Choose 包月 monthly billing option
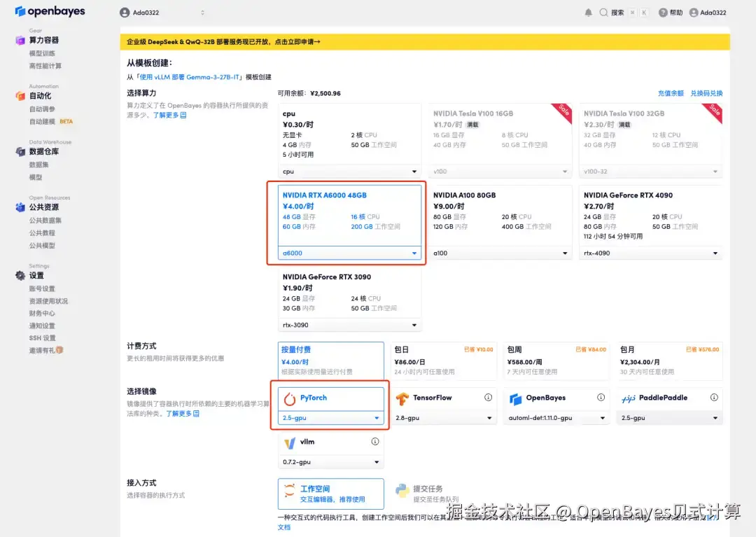The image size is (756, 537). (669, 361)
